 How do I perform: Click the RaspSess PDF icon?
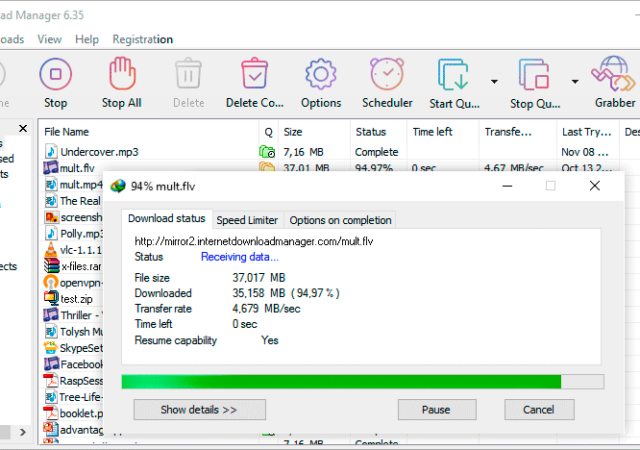[x=51, y=380]
